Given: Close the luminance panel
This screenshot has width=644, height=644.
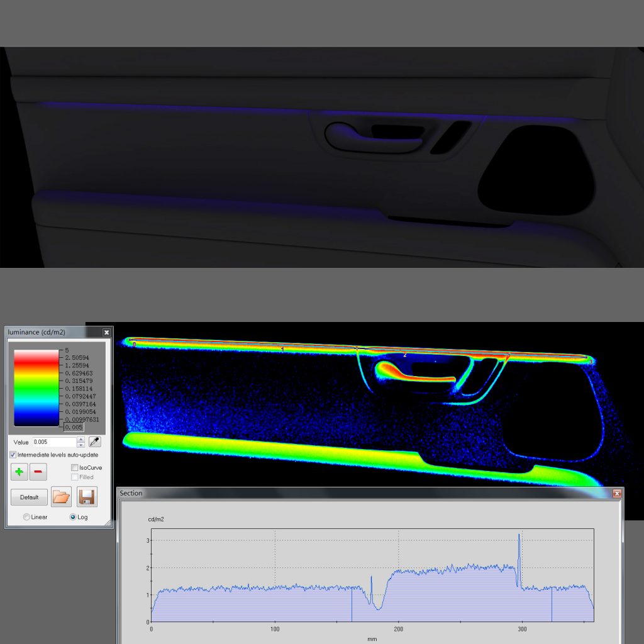Looking at the screenshot, I should point(106,332).
